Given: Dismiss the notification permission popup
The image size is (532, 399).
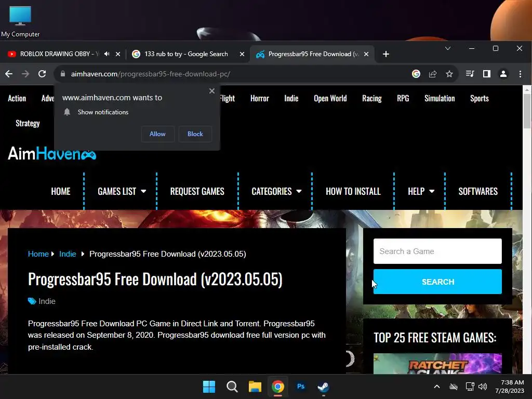Looking at the screenshot, I should [212, 91].
